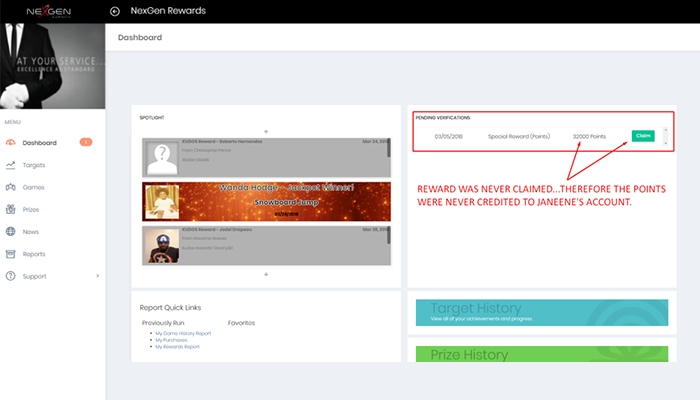The height and width of the screenshot is (400, 700).
Task: Click the News globe icon
Action: tap(11, 231)
